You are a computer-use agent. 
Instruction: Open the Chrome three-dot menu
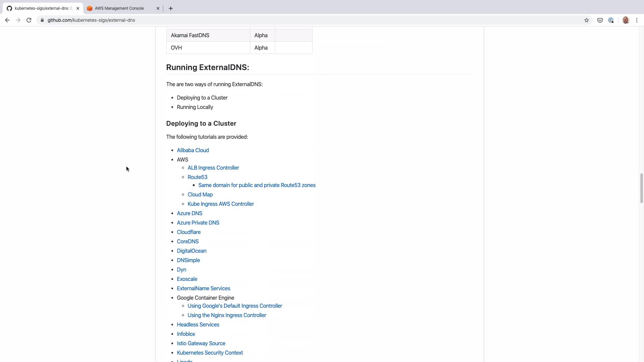tap(637, 20)
